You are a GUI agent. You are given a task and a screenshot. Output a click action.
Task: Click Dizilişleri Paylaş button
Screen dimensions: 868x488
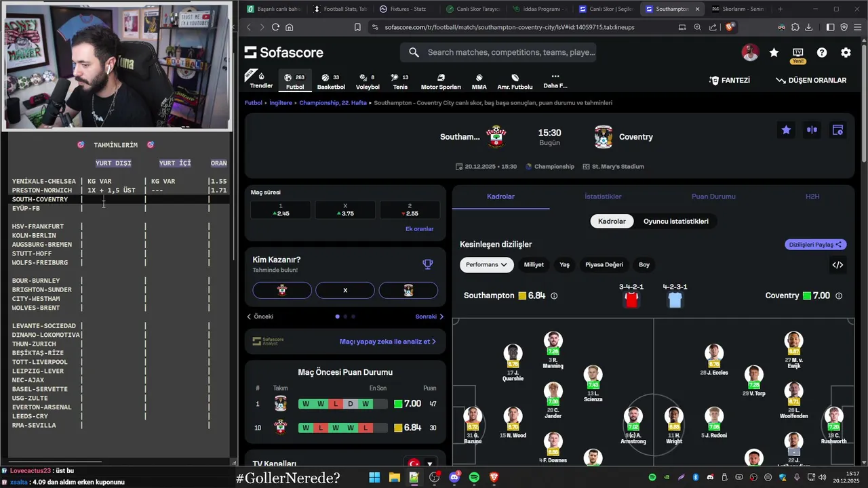816,245
